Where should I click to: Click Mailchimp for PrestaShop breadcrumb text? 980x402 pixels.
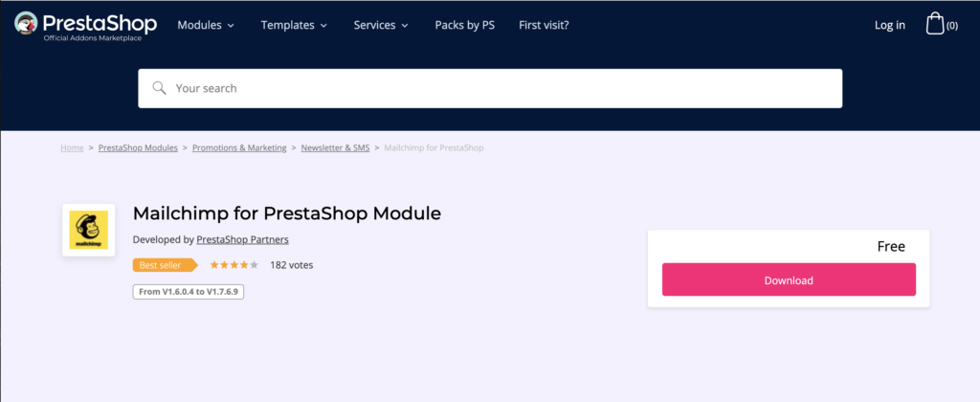pyautogui.click(x=434, y=148)
